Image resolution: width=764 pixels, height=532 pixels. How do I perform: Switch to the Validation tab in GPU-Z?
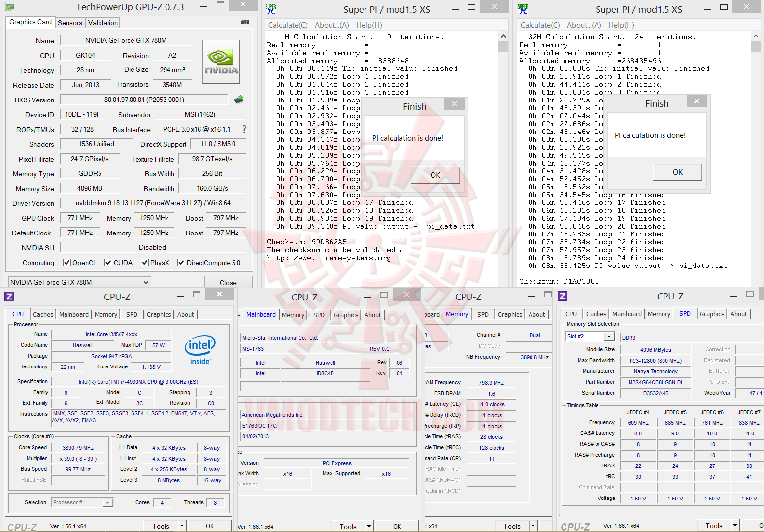pyautogui.click(x=103, y=23)
